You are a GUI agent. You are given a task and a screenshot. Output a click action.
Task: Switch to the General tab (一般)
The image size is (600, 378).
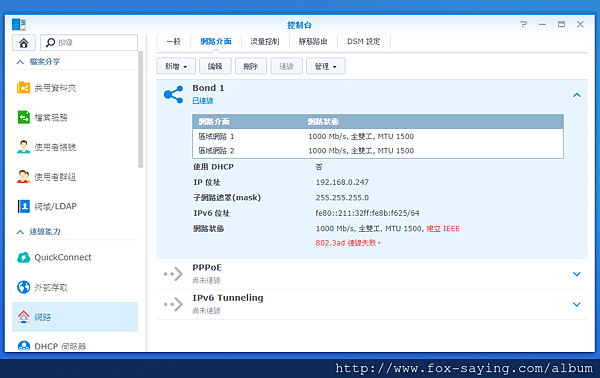174,41
